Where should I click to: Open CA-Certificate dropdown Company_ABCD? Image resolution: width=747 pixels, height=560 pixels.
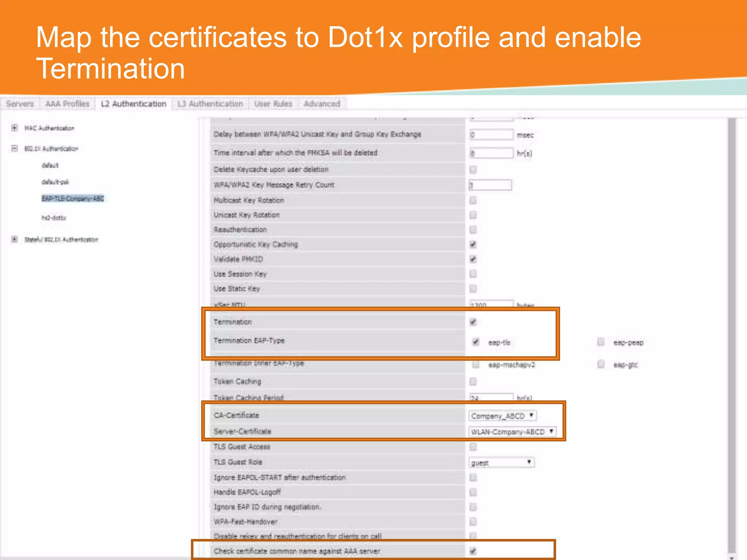pyautogui.click(x=503, y=416)
